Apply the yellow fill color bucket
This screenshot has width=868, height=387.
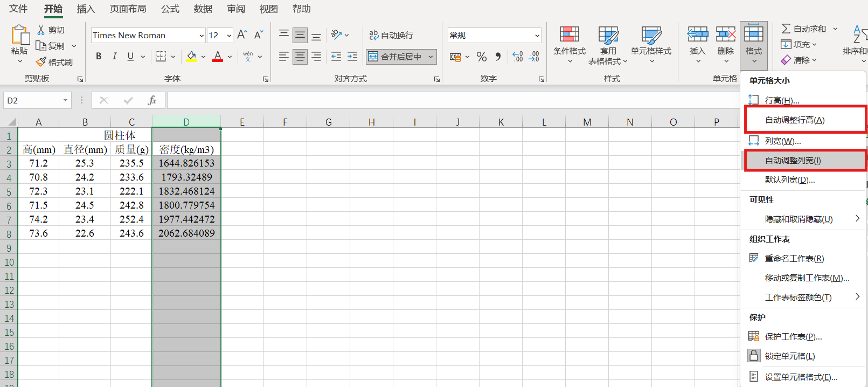click(x=191, y=56)
